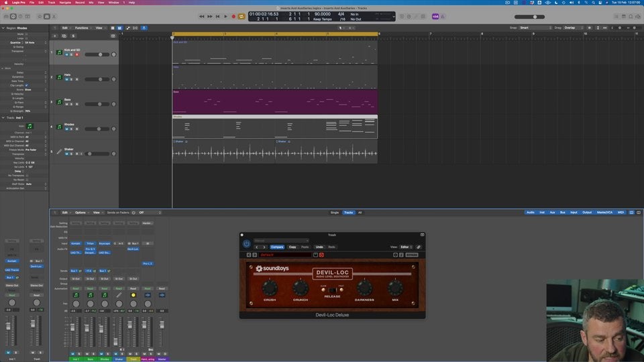Click the Shaker track's waveform icon
The width and height of the screenshot is (644, 362).
(x=59, y=152)
